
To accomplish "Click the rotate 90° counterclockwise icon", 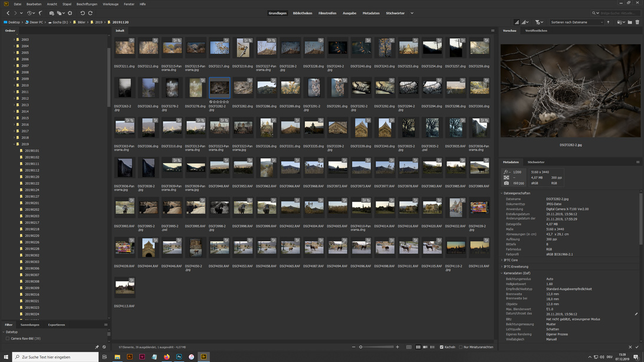I will pos(83,13).
